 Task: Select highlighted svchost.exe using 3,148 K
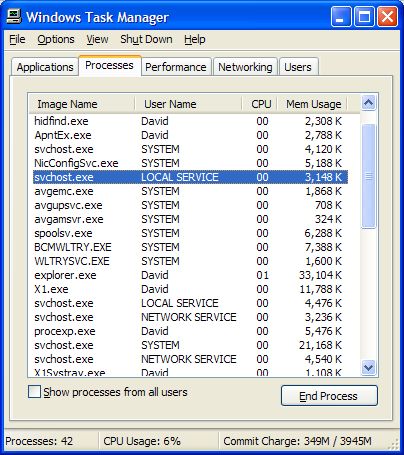point(190,177)
